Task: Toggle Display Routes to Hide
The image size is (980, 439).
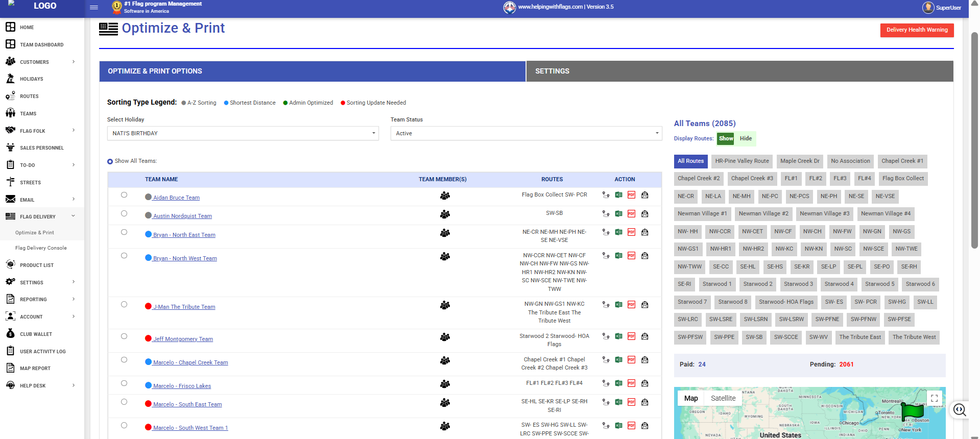Action: [746, 138]
